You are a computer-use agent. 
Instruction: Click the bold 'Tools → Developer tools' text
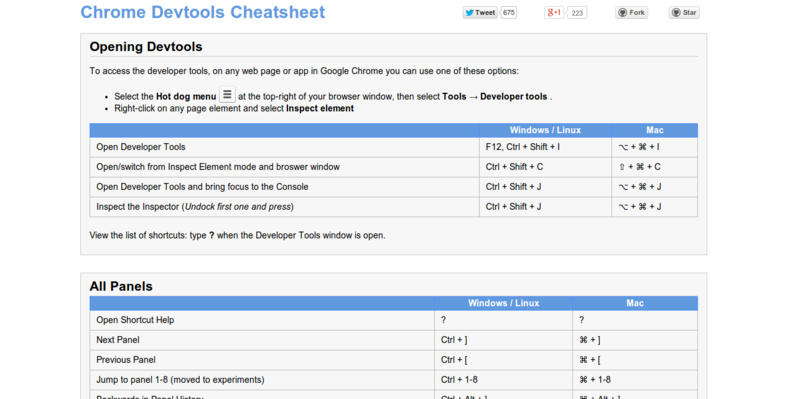(495, 96)
